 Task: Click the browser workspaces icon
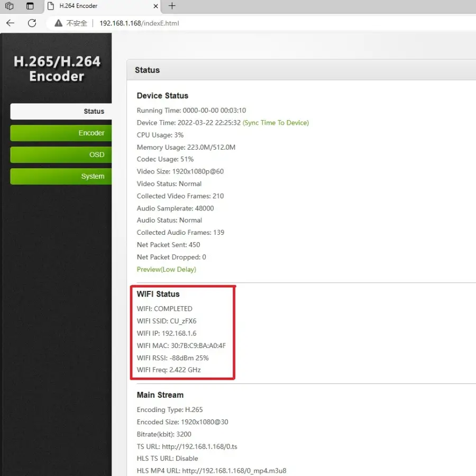coord(9,6)
